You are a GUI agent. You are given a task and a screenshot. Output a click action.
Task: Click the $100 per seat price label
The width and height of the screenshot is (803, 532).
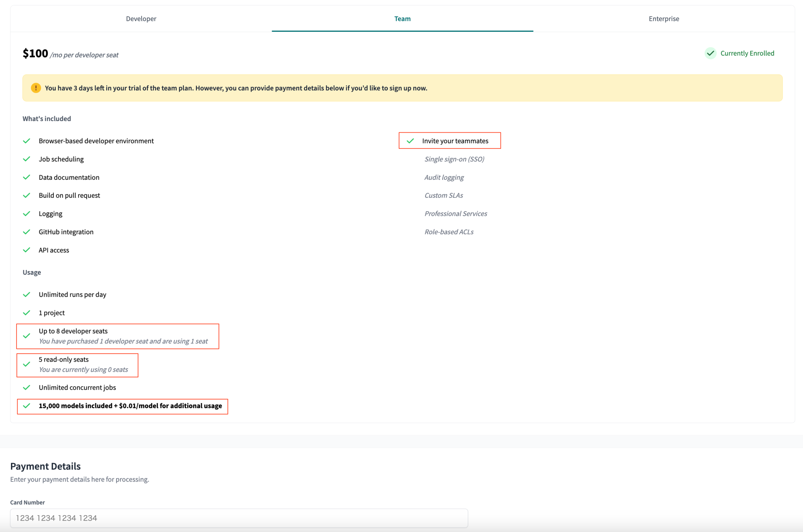pos(35,53)
